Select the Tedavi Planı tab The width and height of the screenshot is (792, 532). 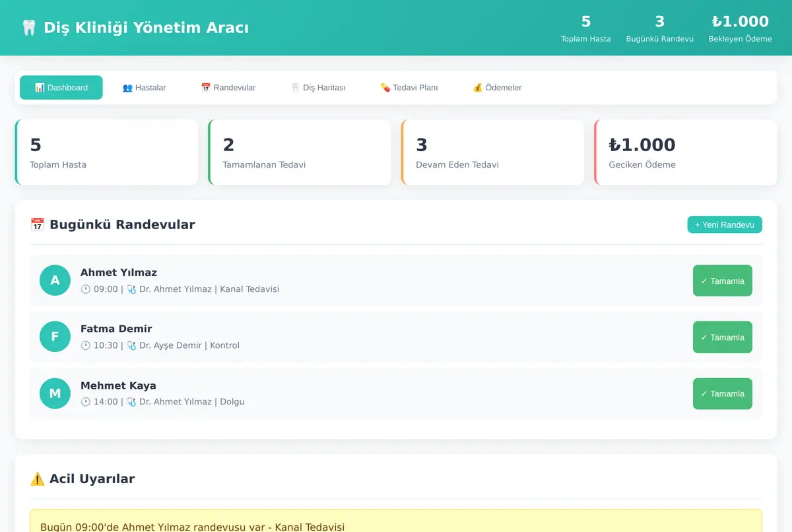click(409, 88)
